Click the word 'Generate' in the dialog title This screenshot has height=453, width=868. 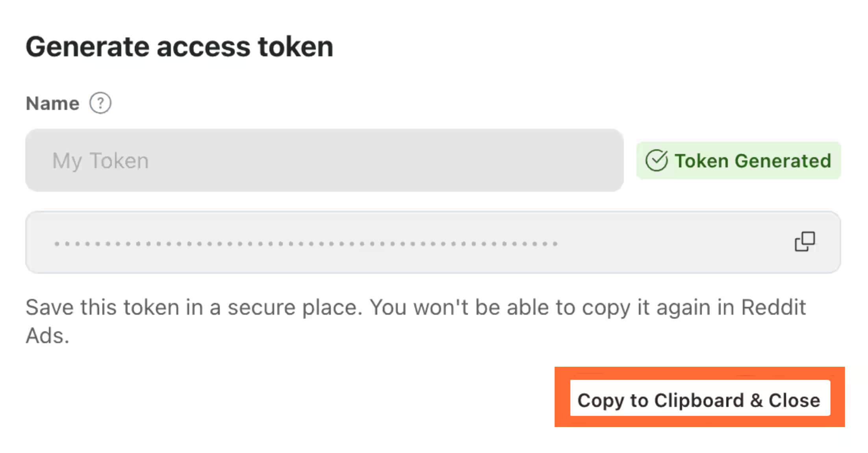[87, 47]
